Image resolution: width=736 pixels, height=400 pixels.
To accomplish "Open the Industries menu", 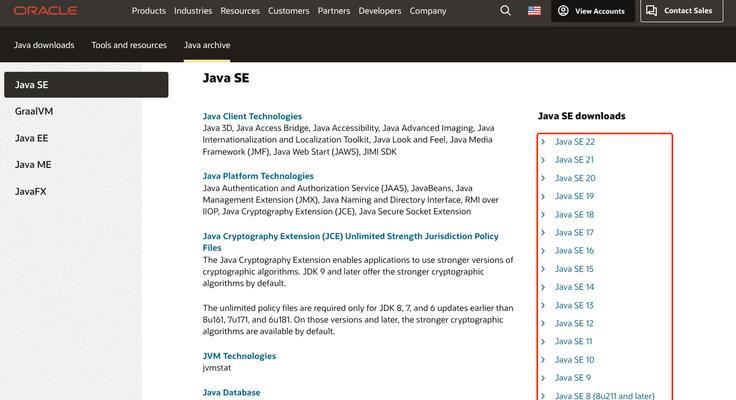I will click(x=193, y=11).
